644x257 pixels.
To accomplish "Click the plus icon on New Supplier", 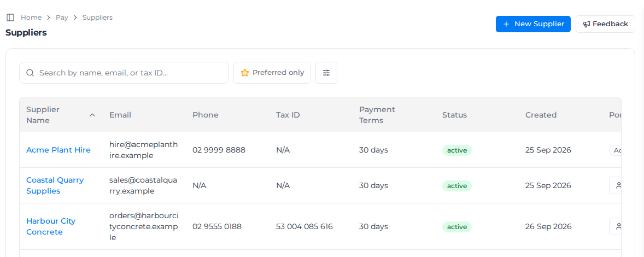I will tap(506, 24).
